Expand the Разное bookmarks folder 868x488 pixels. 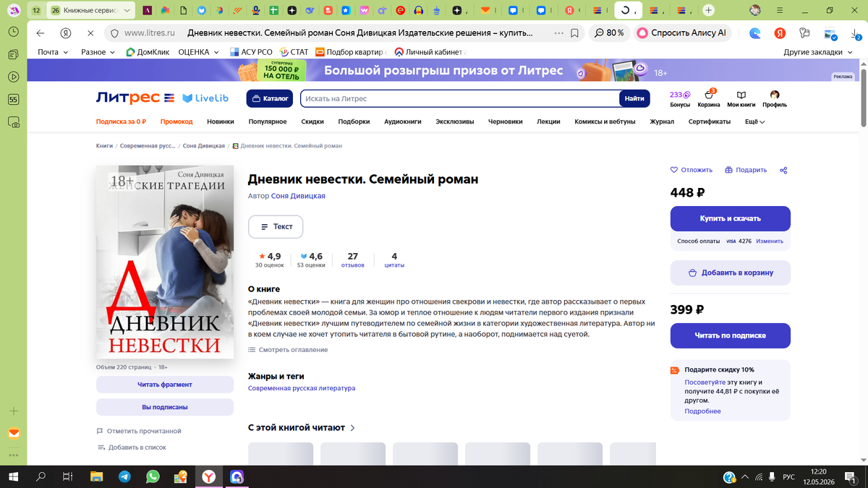(x=98, y=52)
